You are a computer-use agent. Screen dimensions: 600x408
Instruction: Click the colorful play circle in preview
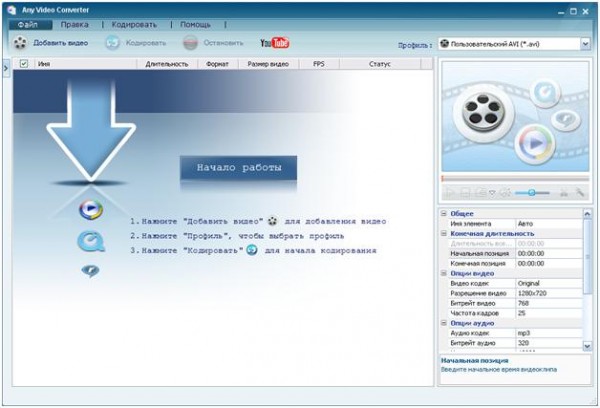point(535,144)
